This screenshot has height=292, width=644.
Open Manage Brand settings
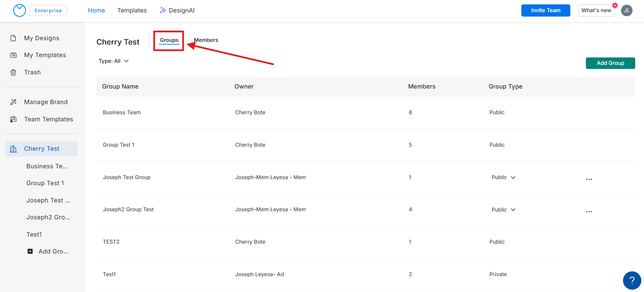[x=46, y=102]
